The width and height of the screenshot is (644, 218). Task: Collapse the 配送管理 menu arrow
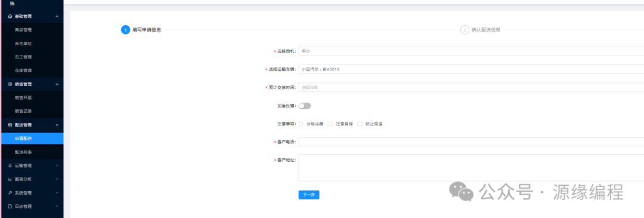[x=57, y=125]
